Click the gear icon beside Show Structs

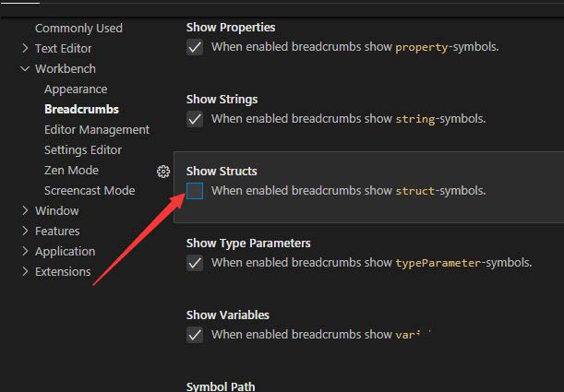click(x=163, y=172)
